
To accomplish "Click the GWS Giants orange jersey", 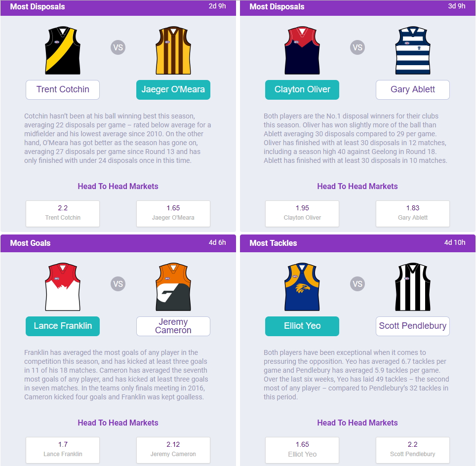I will [173, 287].
